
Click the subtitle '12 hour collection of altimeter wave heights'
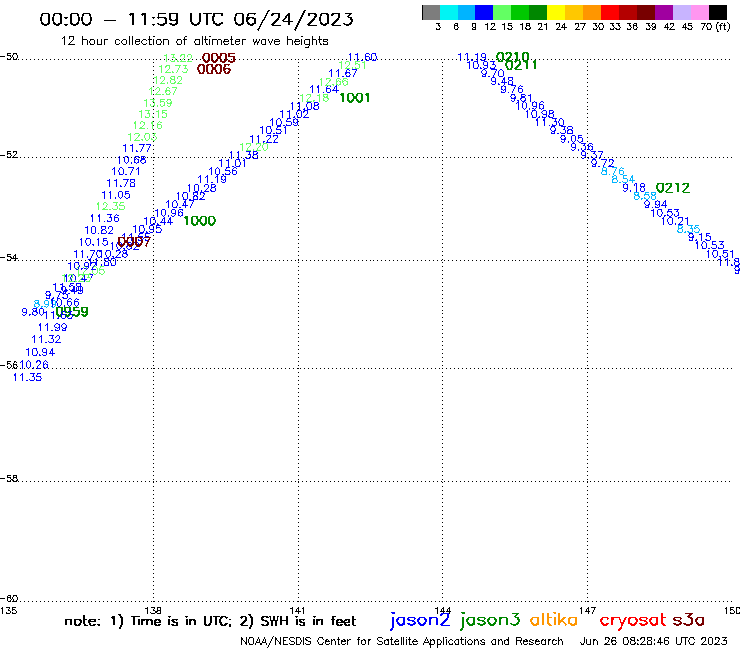(x=194, y=41)
